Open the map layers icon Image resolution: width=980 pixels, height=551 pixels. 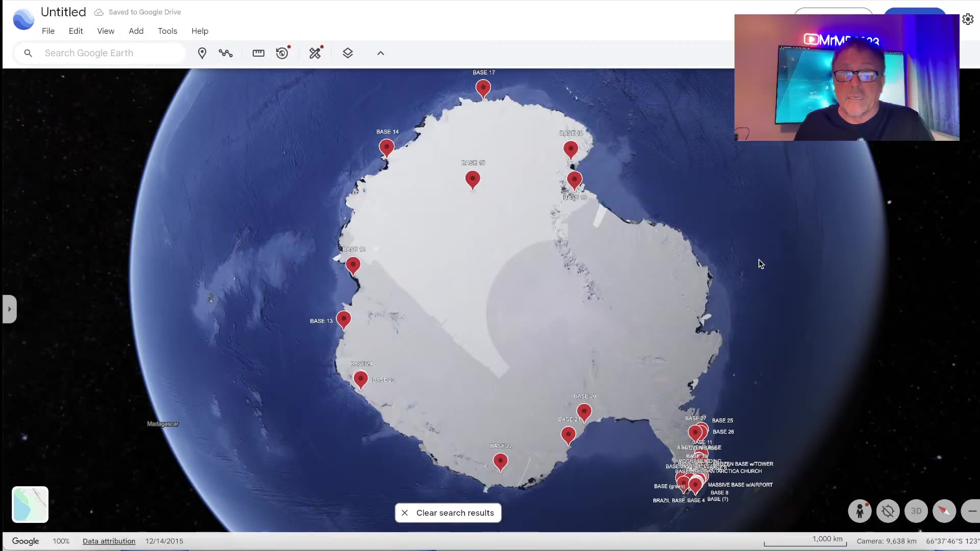tap(348, 53)
